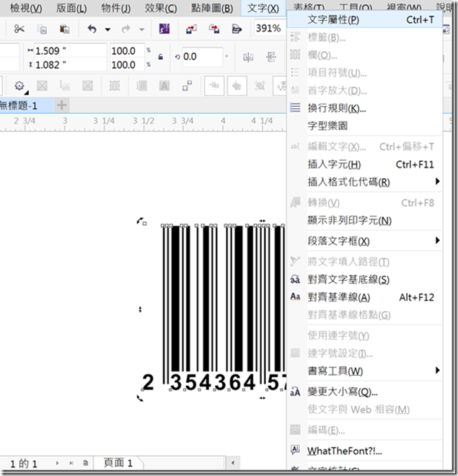Image resolution: width=458 pixels, height=476 pixels.
Task: Expand 插入格式化代碼(R) submenu
Action: (364, 182)
